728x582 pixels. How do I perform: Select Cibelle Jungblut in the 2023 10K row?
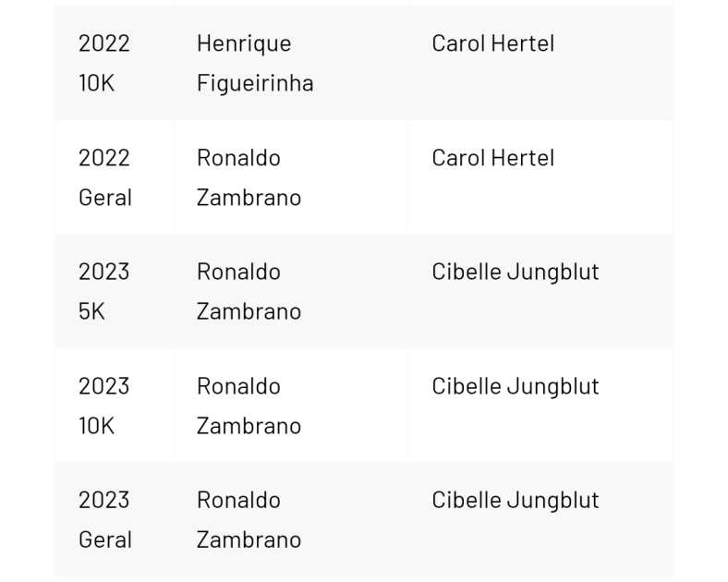pos(515,386)
